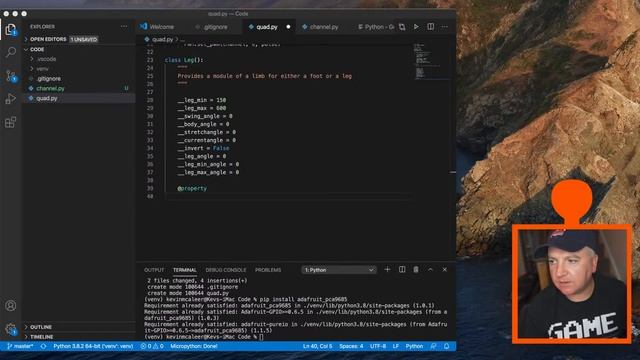640x360 pixels.
Task: Open the Manage gear icon
Action: click(x=11, y=329)
